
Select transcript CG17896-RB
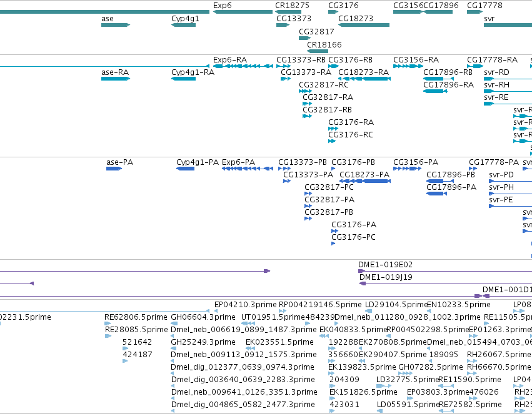[x=438, y=79]
